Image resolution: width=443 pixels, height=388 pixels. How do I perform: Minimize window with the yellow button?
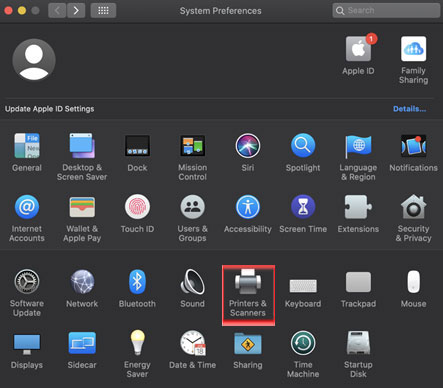22,10
